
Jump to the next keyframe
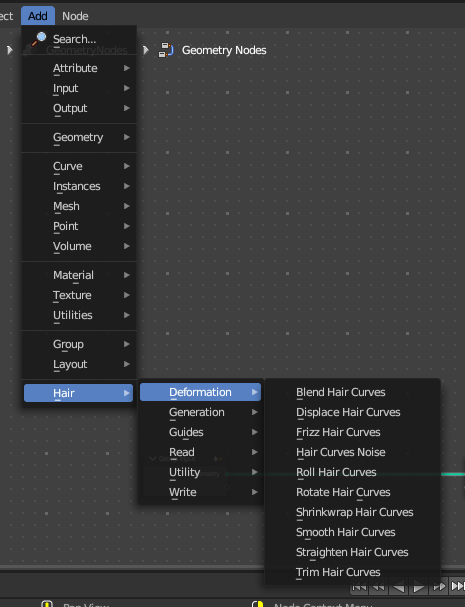click(x=439, y=587)
